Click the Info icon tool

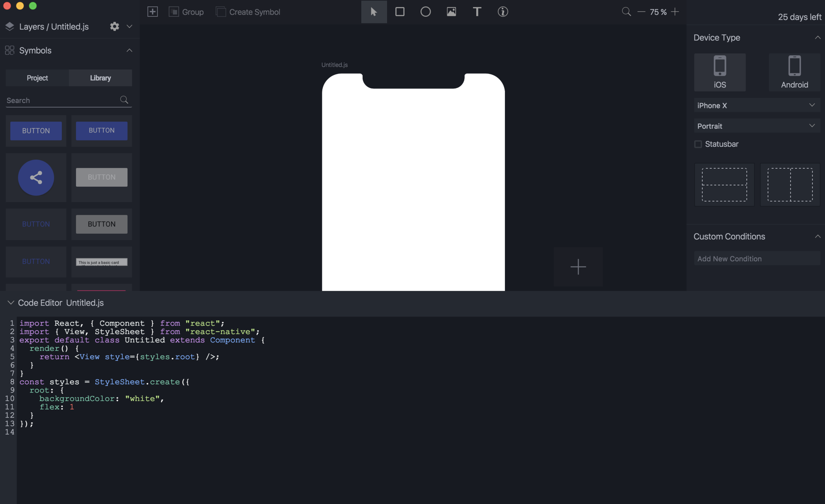pyautogui.click(x=503, y=12)
